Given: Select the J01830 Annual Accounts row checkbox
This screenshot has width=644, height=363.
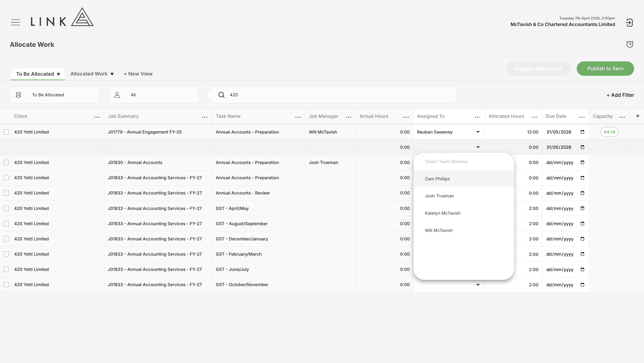Looking at the screenshot, I should [6, 162].
